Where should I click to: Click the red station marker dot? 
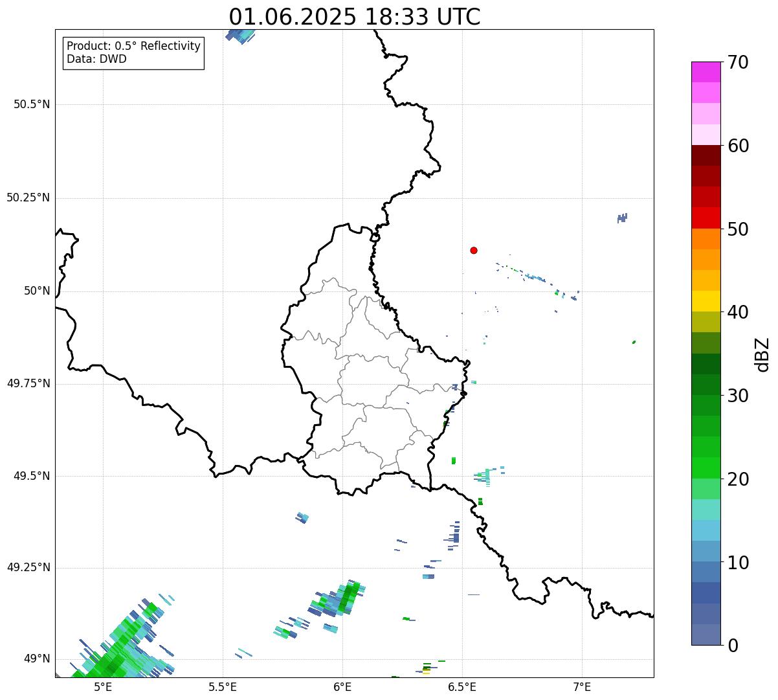tap(474, 251)
